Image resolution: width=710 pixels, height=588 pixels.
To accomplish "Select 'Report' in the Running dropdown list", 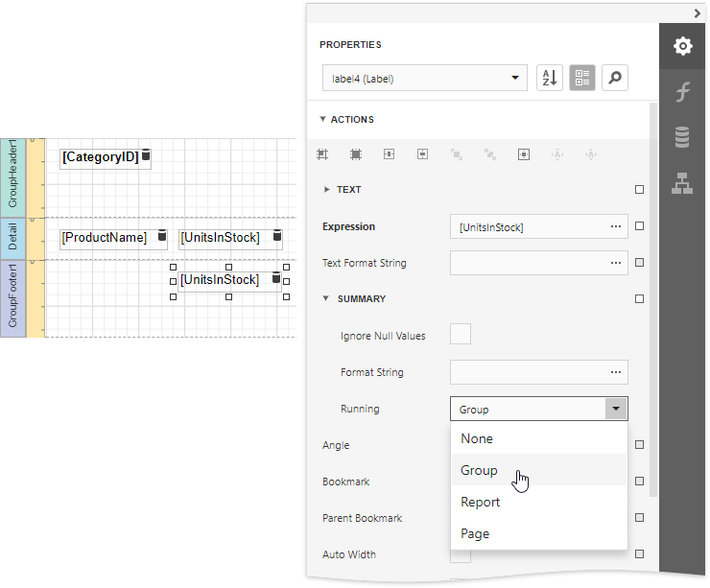I will [480, 502].
